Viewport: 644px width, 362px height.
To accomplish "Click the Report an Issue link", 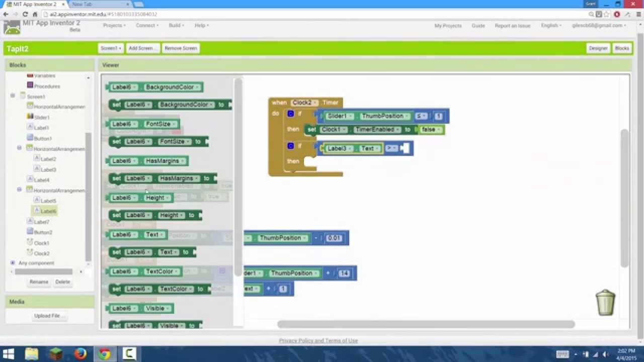I will click(x=512, y=26).
